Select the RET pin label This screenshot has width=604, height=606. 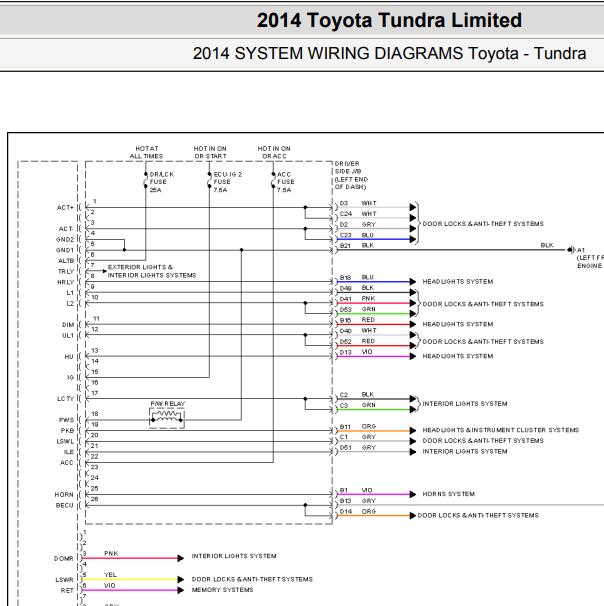pyautogui.click(x=67, y=591)
